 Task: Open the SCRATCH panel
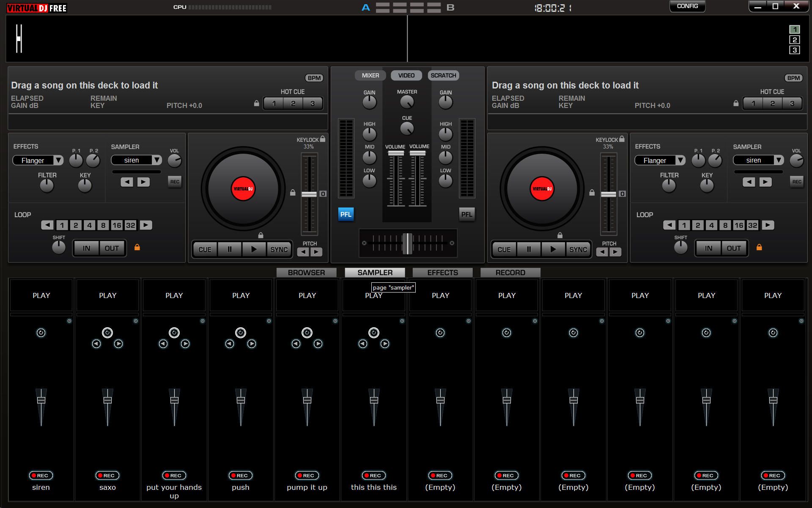coord(443,75)
